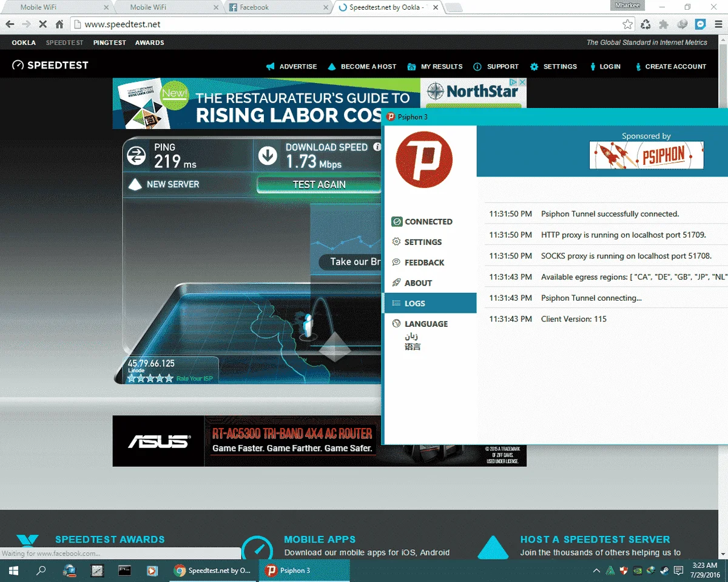728x582 pixels.
Task: Open taskbar search magnifier
Action: click(x=41, y=570)
